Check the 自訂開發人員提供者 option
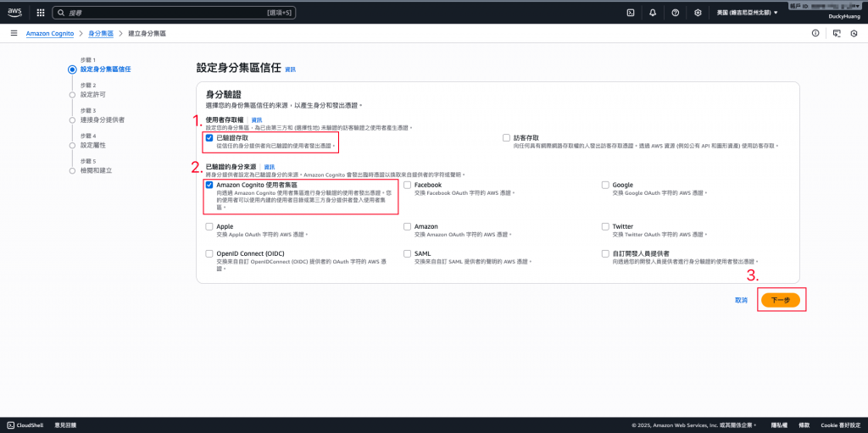This screenshot has height=433, width=868. (605, 253)
